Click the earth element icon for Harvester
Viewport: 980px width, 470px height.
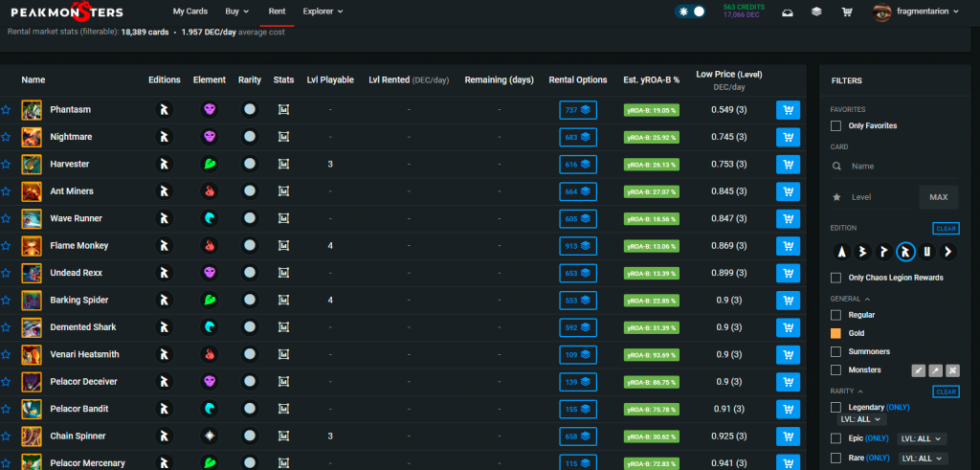pyautogui.click(x=210, y=165)
